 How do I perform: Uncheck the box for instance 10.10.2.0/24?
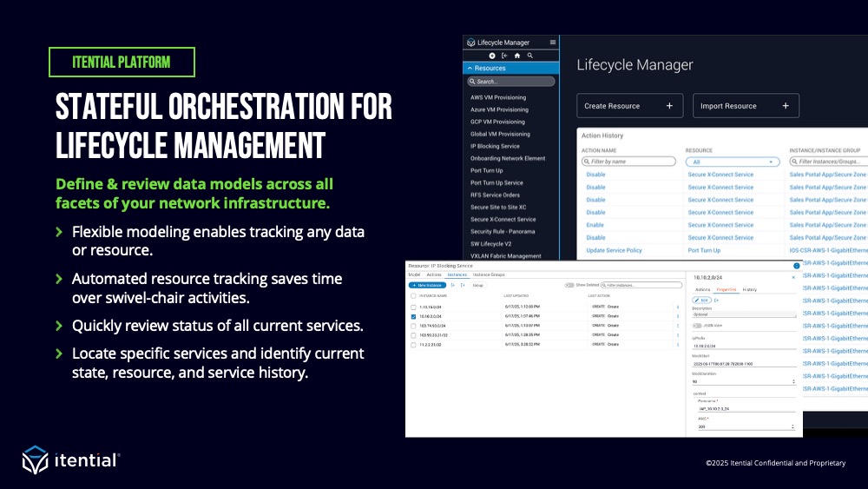(x=413, y=317)
